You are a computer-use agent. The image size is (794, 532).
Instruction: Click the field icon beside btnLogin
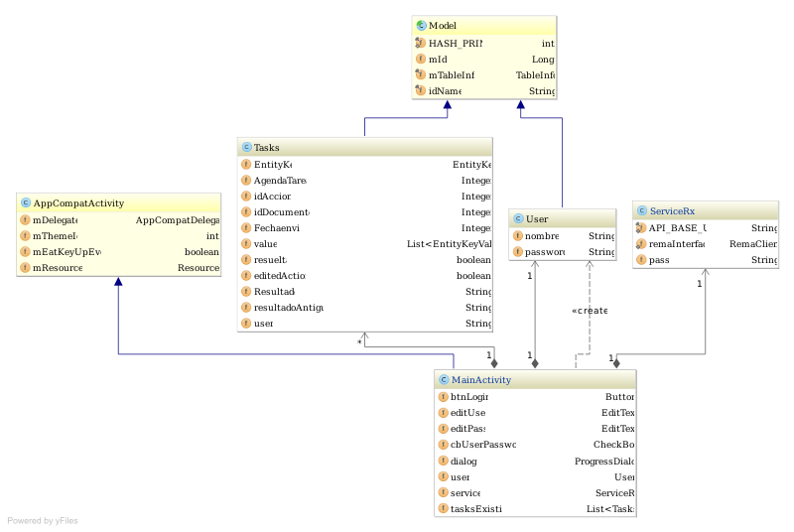(443, 396)
